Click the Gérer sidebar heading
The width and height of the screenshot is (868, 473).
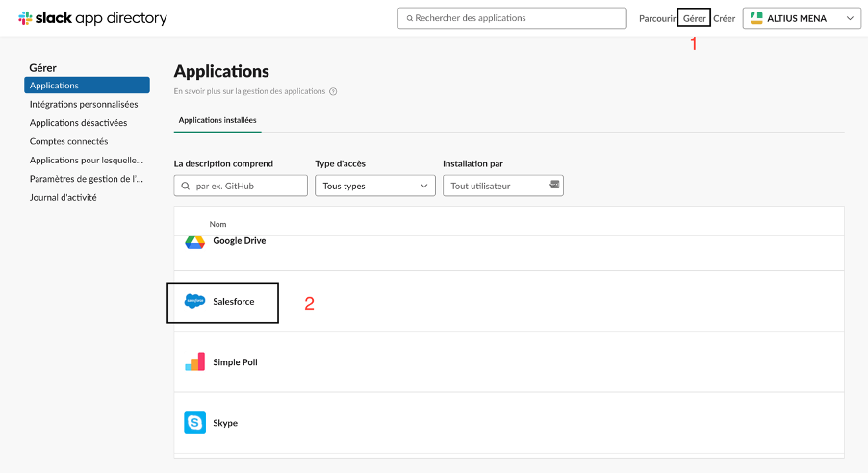(x=42, y=68)
